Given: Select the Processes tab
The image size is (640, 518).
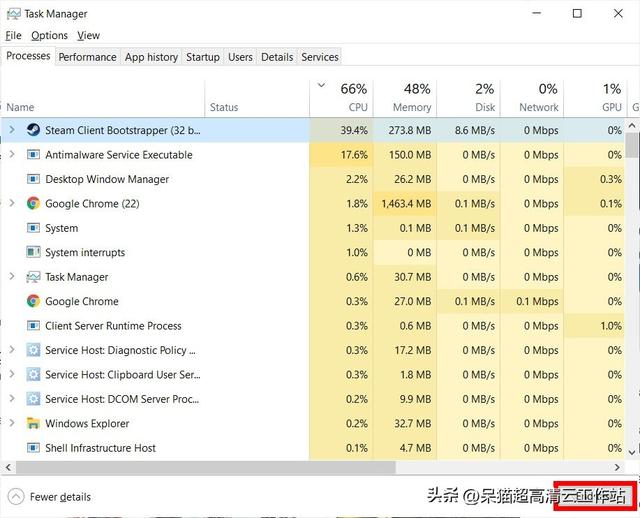Looking at the screenshot, I should (x=28, y=56).
